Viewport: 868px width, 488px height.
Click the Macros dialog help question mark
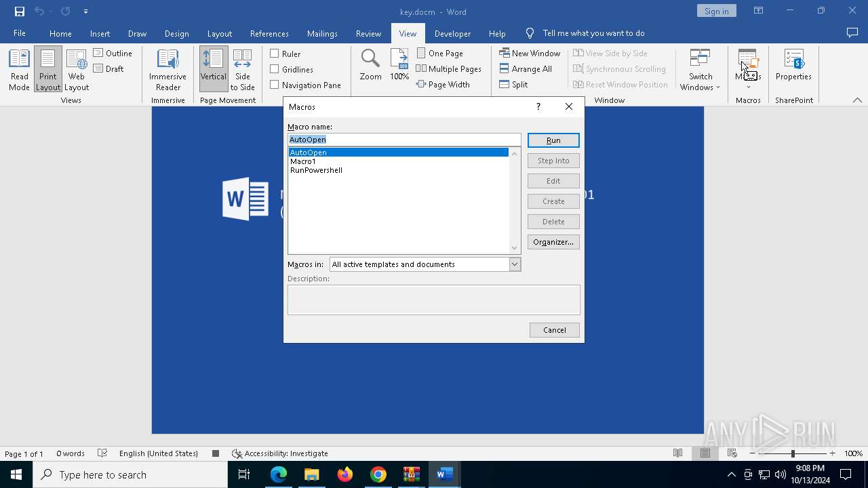tap(538, 106)
